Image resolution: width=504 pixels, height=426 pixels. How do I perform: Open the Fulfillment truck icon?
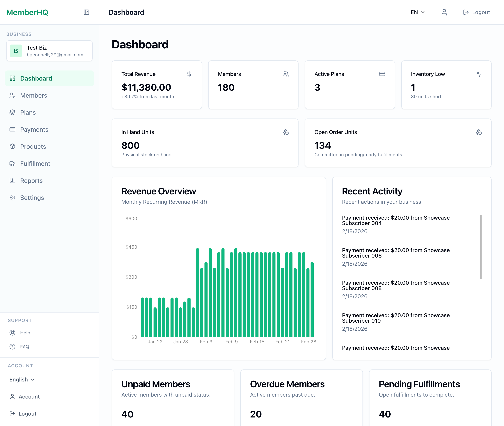tap(12, 163)
